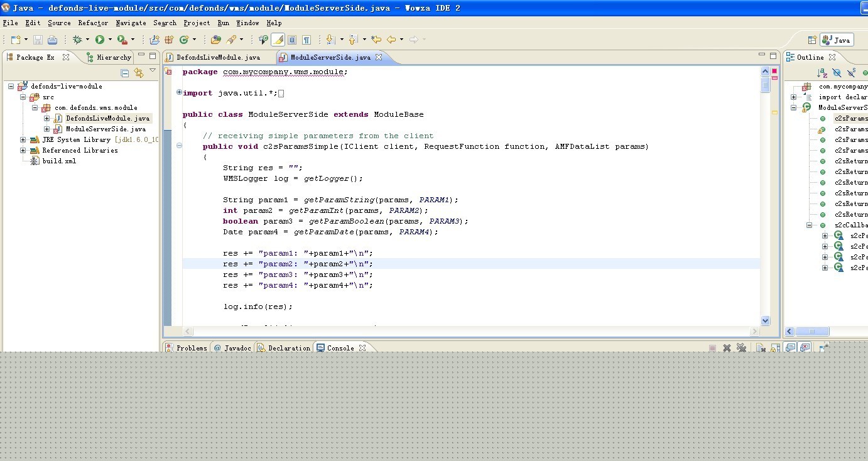Switch to DefondsLiveModule.java editor tab

(x=217, y=57)
